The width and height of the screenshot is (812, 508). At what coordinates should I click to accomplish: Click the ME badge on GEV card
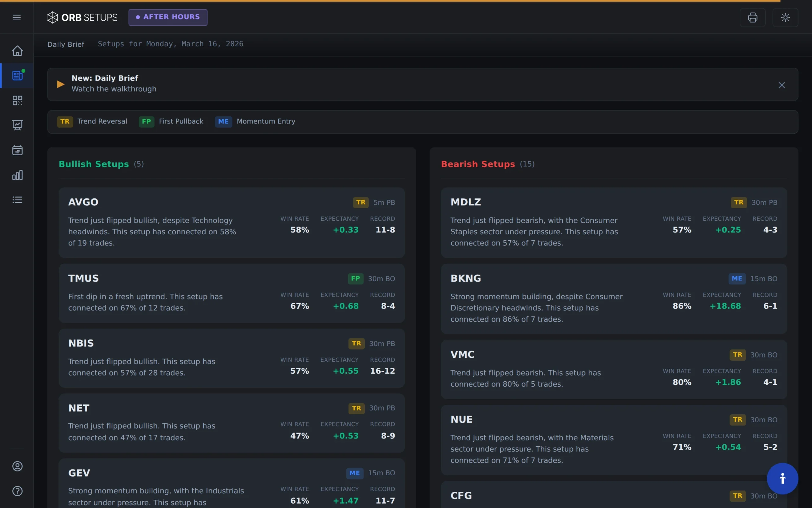pos(355,473)
